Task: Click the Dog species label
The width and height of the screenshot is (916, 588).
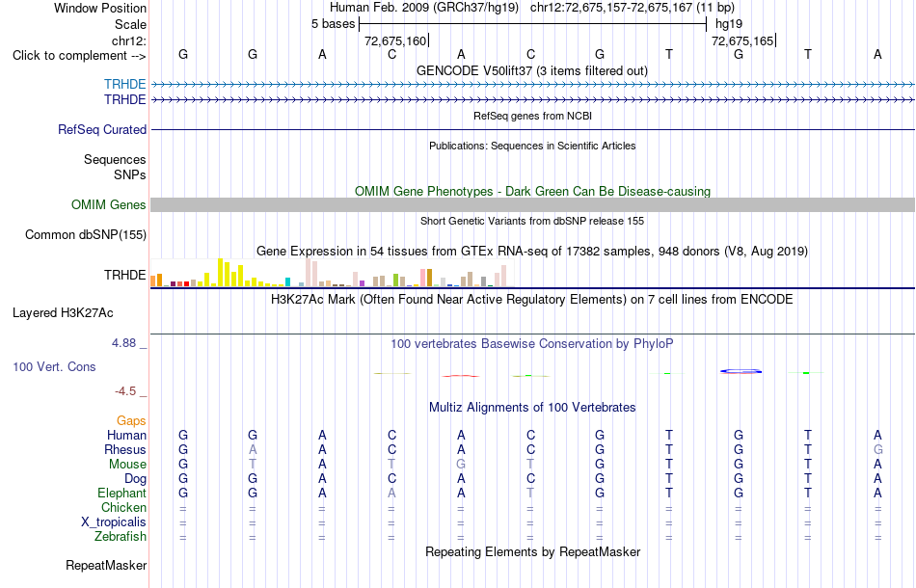Action: click(136, 479)
